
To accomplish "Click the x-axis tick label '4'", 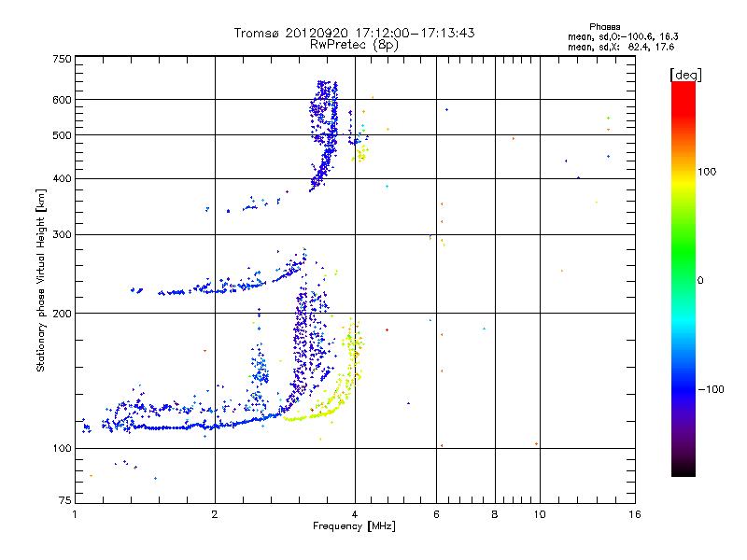I will pyautogui.click(x=355, y=514).
